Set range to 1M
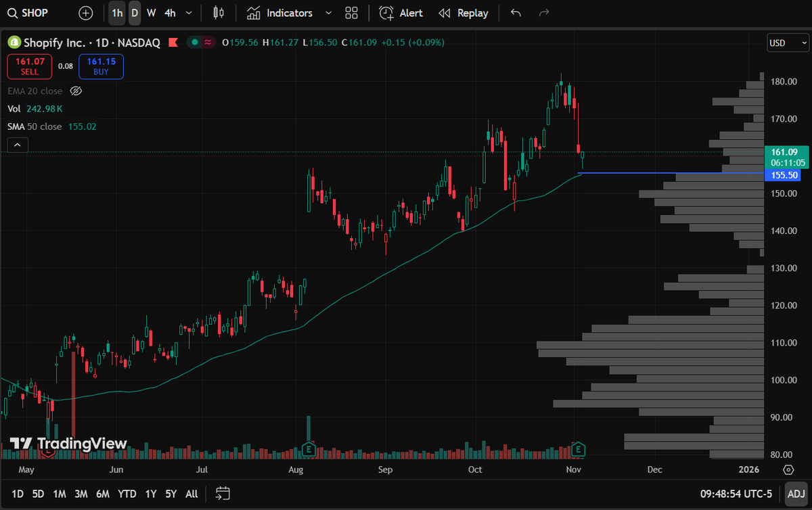The width and height of the screenshot is (812, 510). (x=60, y=494)
